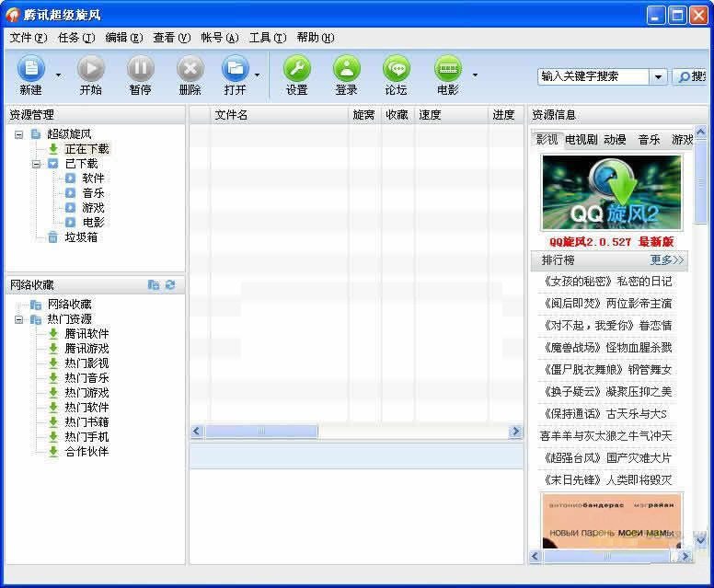Open the search box dropdown arrow
714x588 pixels.
coord(658,77)
